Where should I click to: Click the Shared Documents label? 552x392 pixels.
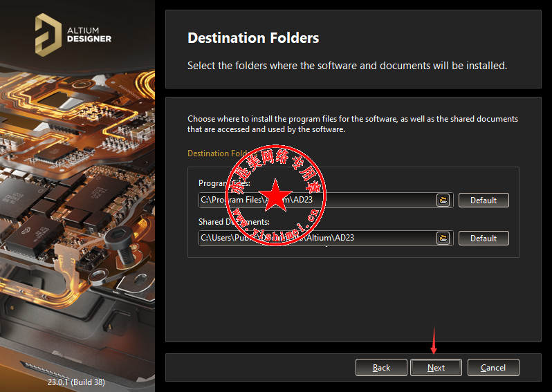[x=234, y=222]
